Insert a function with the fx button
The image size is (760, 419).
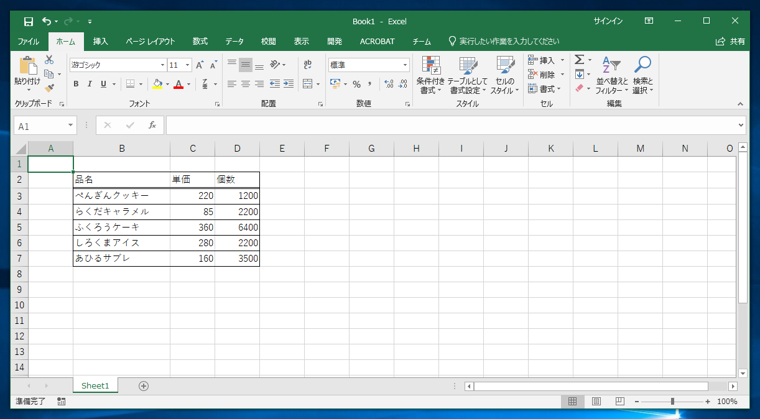point(152,126)
